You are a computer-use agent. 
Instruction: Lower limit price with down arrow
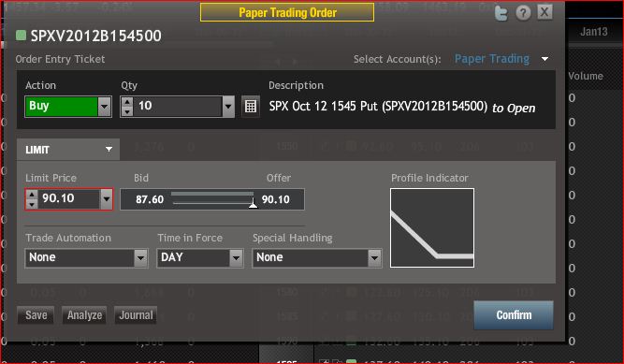click(x=32, y=204)
